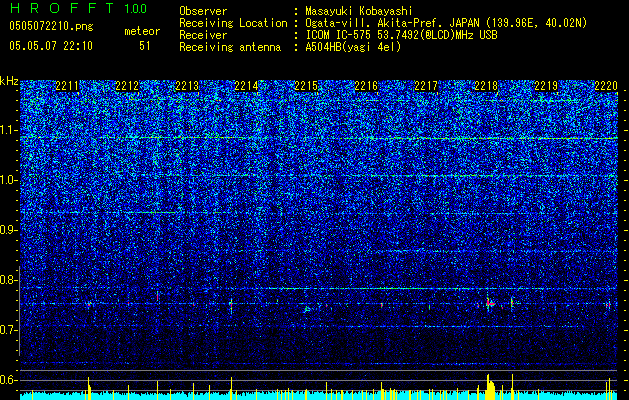Click the kHz axis unit label
The image size is (629, 400).
tap(9, 81)
